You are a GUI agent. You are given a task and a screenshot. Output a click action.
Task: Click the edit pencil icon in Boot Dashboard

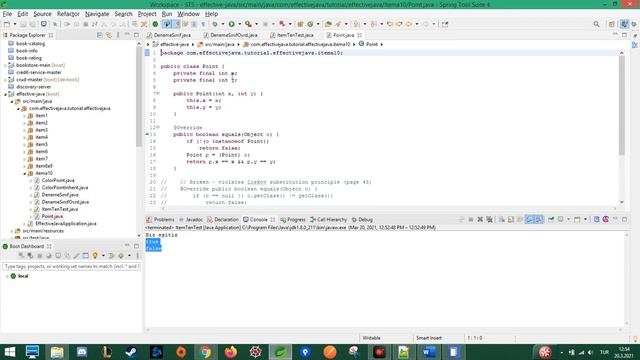point(76,256)
